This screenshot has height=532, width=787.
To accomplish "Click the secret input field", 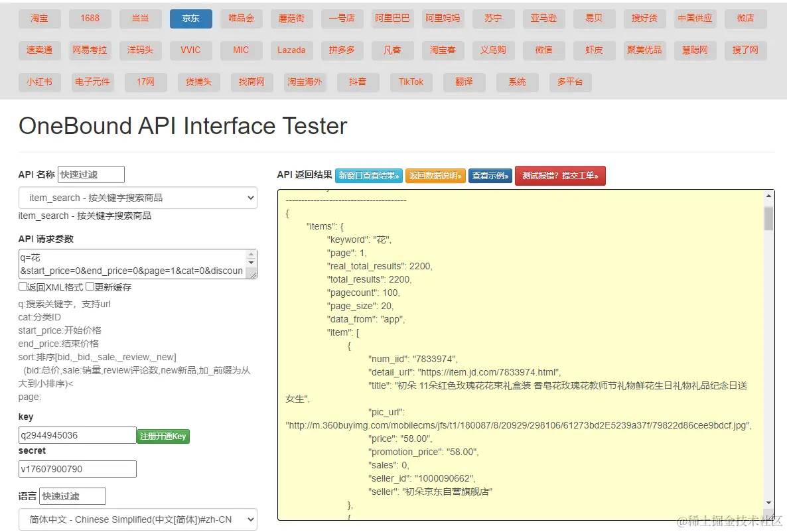I will click(77, 469).
